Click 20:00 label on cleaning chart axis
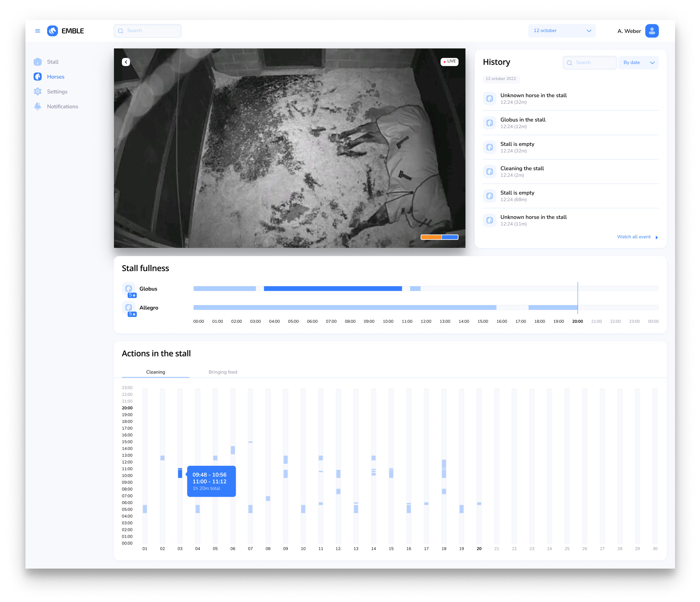Screen dimensions: 700x602 [x=127, y=408]
